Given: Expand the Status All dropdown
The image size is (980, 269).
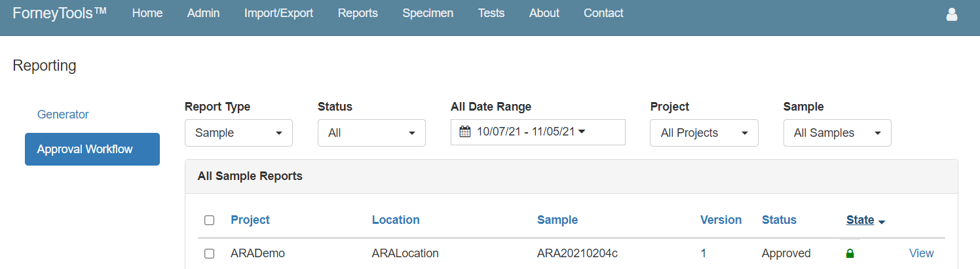Looking at the screenshot, I should [371, 133].
